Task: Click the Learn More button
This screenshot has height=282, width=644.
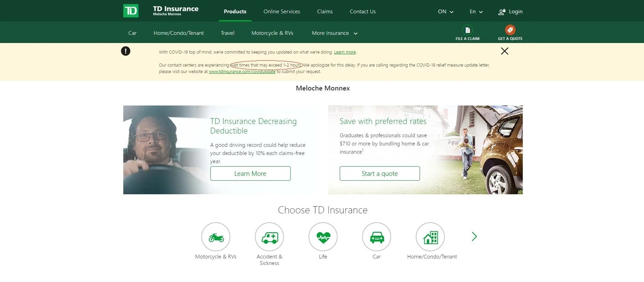Action: tap(250, 173)
